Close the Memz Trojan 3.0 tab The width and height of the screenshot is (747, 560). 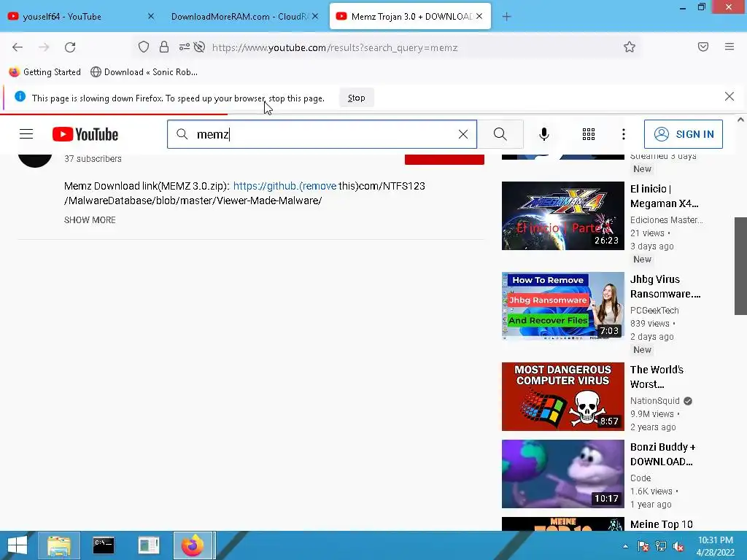(479, 16)
